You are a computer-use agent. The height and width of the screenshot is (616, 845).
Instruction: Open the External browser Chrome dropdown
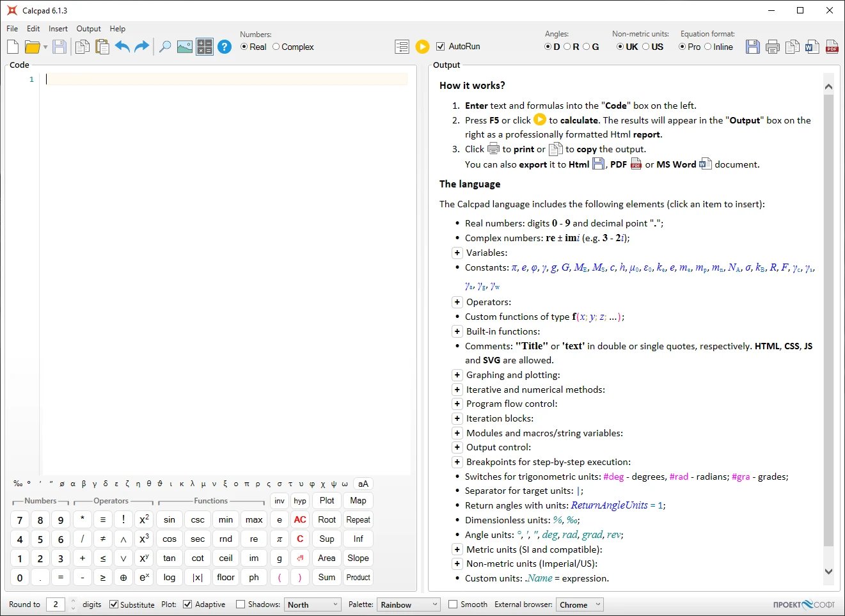[x=580, y=604]
